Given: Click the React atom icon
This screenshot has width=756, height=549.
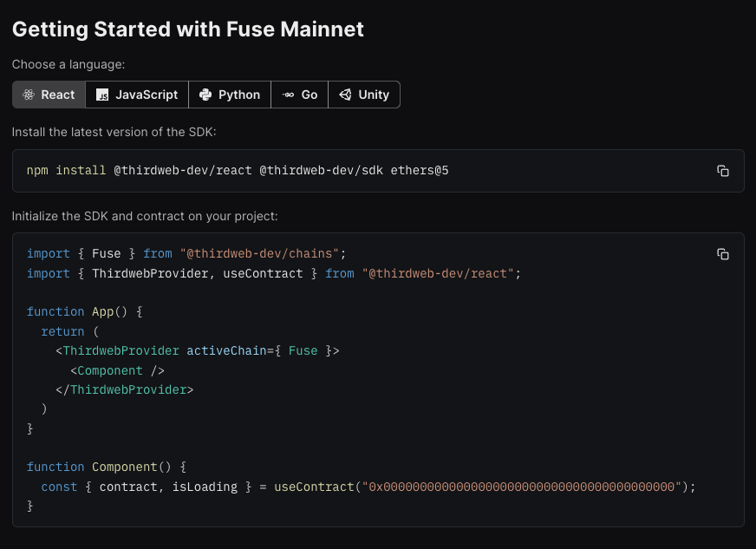Looking at the screenshot, I should 29,95.
